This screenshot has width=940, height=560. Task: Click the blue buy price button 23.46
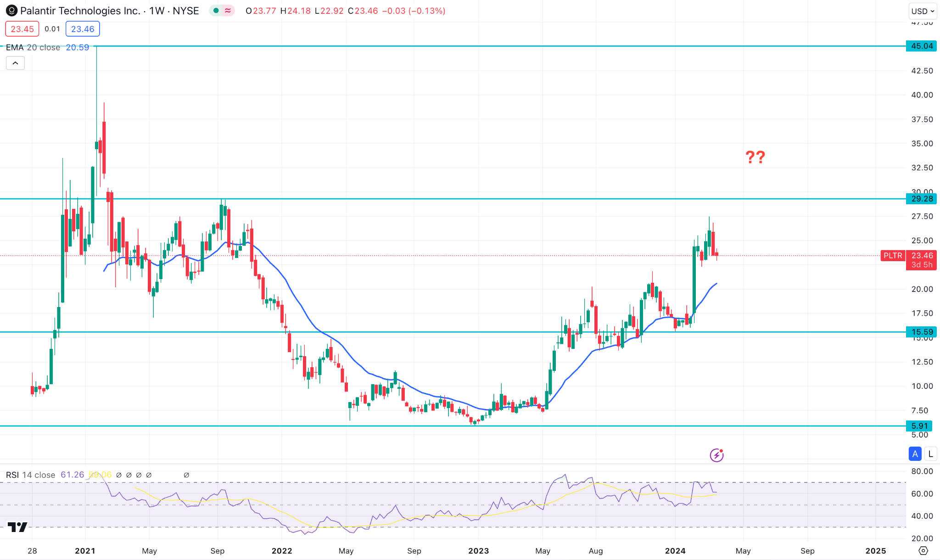pyautogui.click(x=83, y=28)
